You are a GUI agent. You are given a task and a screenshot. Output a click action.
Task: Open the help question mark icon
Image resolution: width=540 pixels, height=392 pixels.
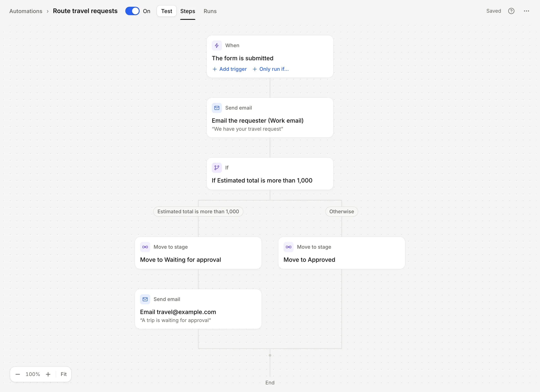511,11
